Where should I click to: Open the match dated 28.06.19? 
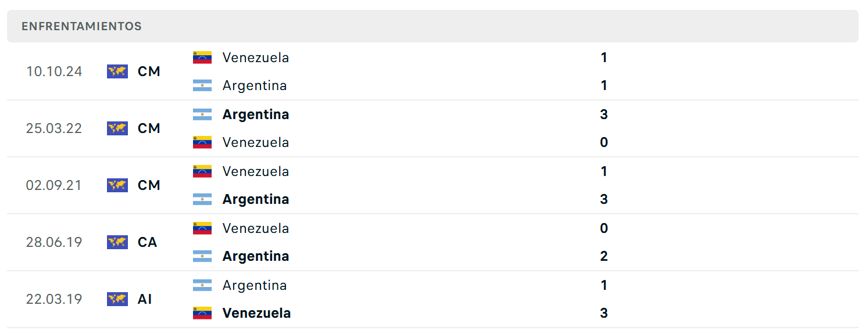tap(433, 242)
